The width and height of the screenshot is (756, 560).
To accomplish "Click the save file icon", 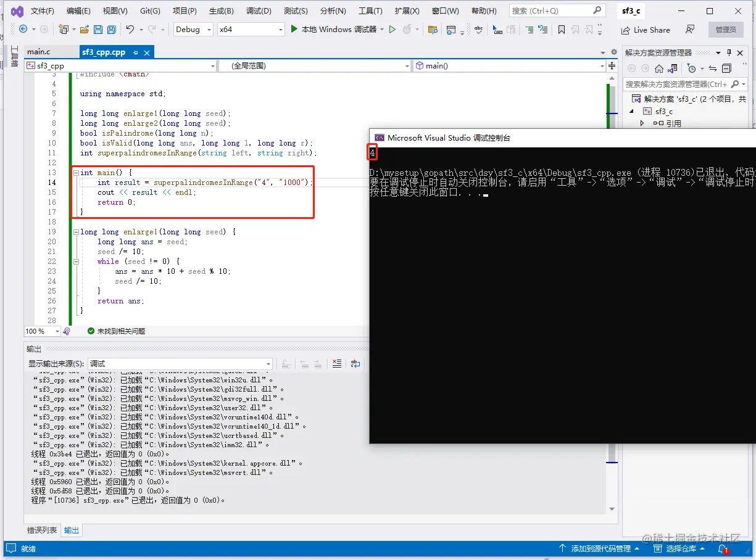I will click(98, 29).
